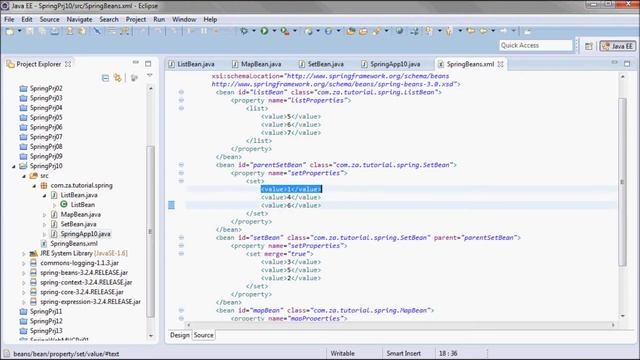
Task: Collapse the src folder node
Action: [x=24, y=176]
